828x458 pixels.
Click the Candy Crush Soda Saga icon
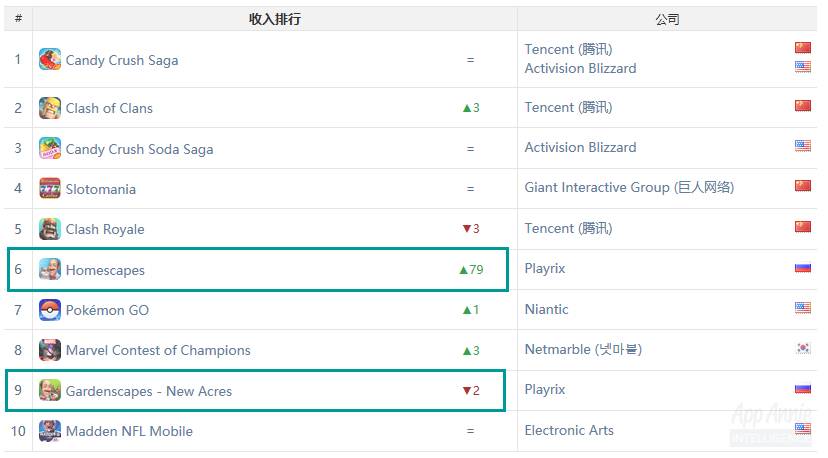[x=50, y=148]
